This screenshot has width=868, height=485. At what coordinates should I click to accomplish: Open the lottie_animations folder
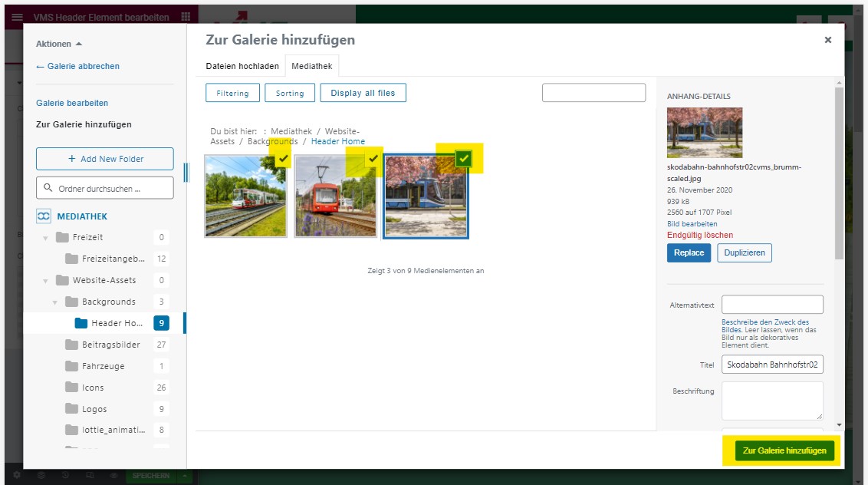(113, 431)
